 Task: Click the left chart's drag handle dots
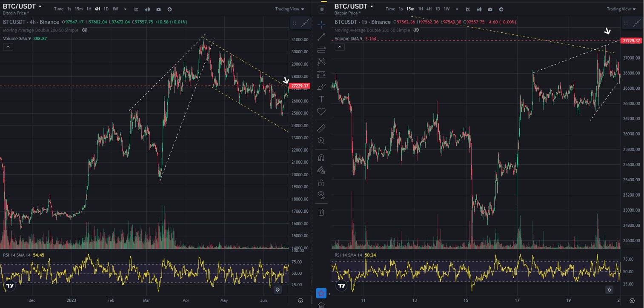click(294, 23)
